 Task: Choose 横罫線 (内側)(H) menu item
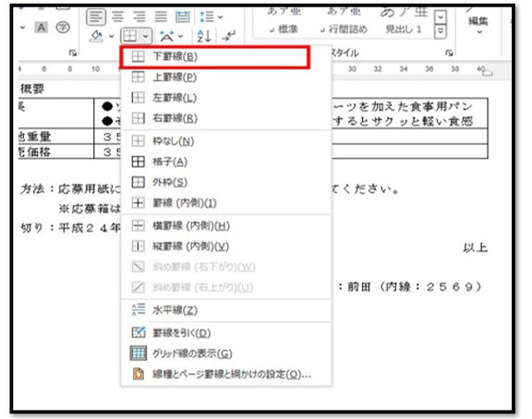pos(226,226)
